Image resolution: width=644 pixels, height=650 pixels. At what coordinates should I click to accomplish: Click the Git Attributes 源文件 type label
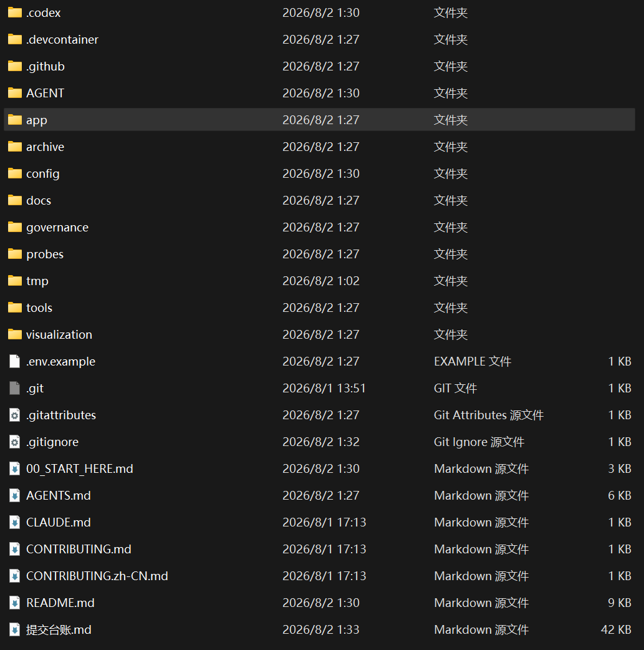click(x=489, y=415)
